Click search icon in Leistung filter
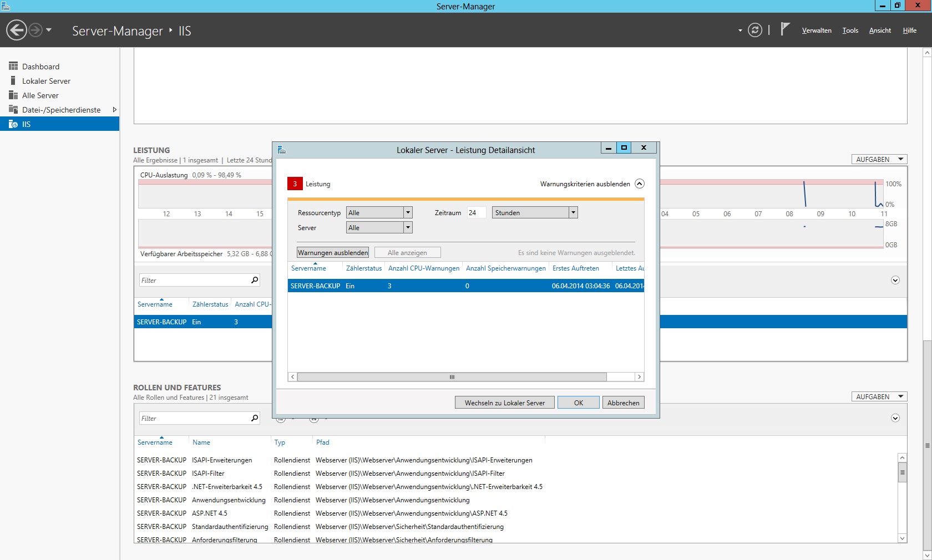The height and width of the screenshot is (560, 932). 255,280
